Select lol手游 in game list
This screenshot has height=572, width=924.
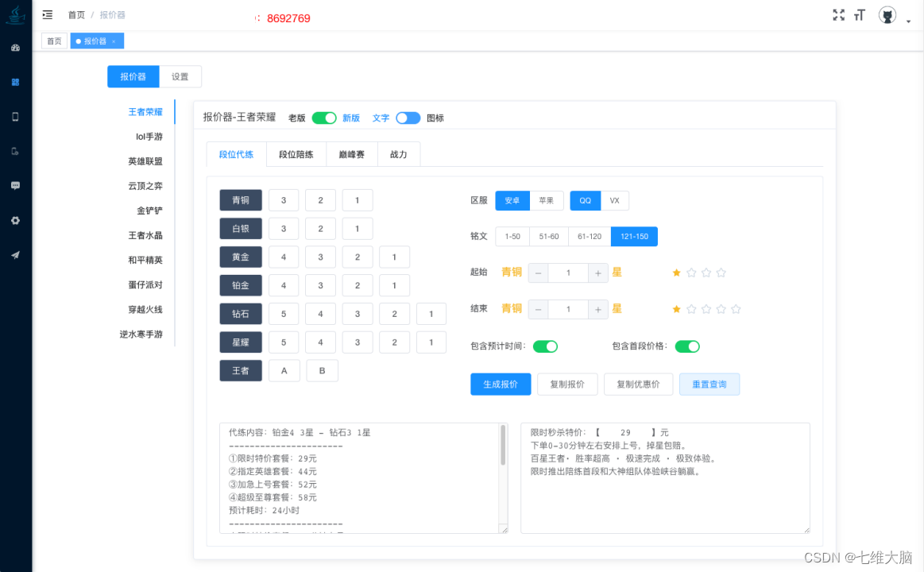click(x=149, y=137)
